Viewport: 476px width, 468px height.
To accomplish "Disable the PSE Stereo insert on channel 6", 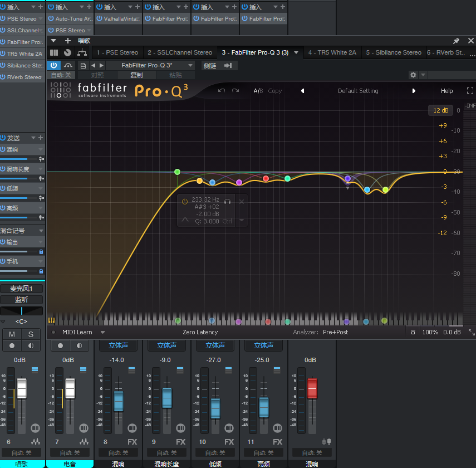I will [x=3, y=18].
